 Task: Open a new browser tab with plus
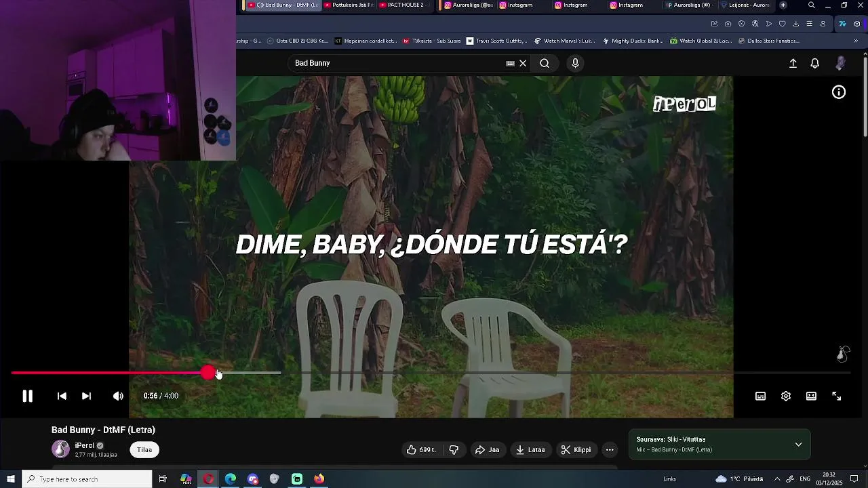783,5
